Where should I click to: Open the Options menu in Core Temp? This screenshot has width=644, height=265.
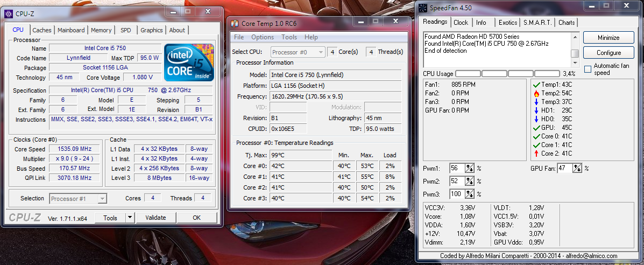coord(263,37)
